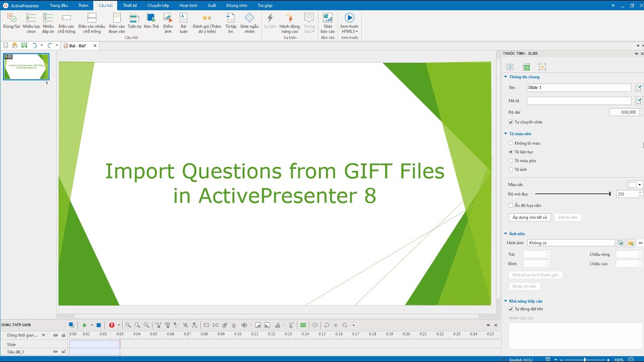Open third tab icon in properties pane

click(542, 67)
